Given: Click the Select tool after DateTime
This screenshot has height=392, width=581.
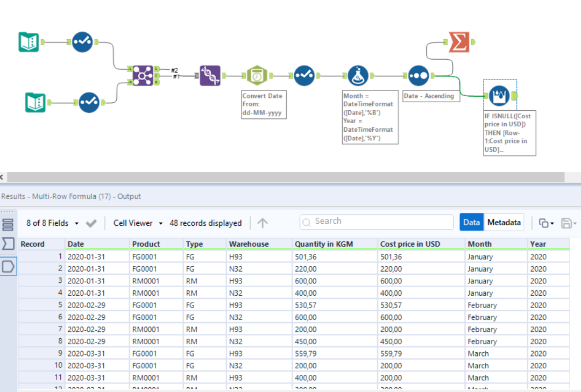Looking at the screenshot, I should click(304, 76).
